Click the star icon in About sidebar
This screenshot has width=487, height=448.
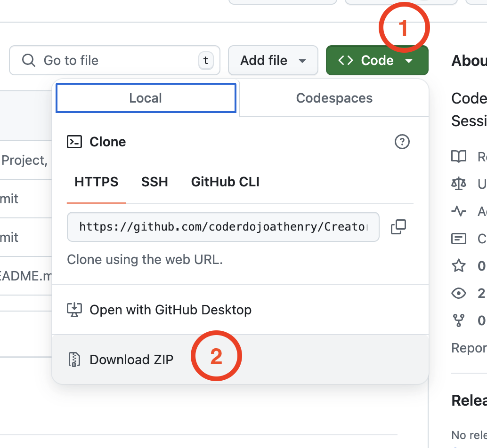click(459, 266)
